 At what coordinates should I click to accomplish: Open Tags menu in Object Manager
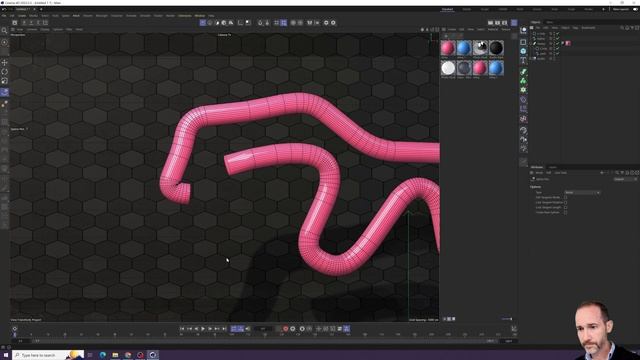point(575,28)
